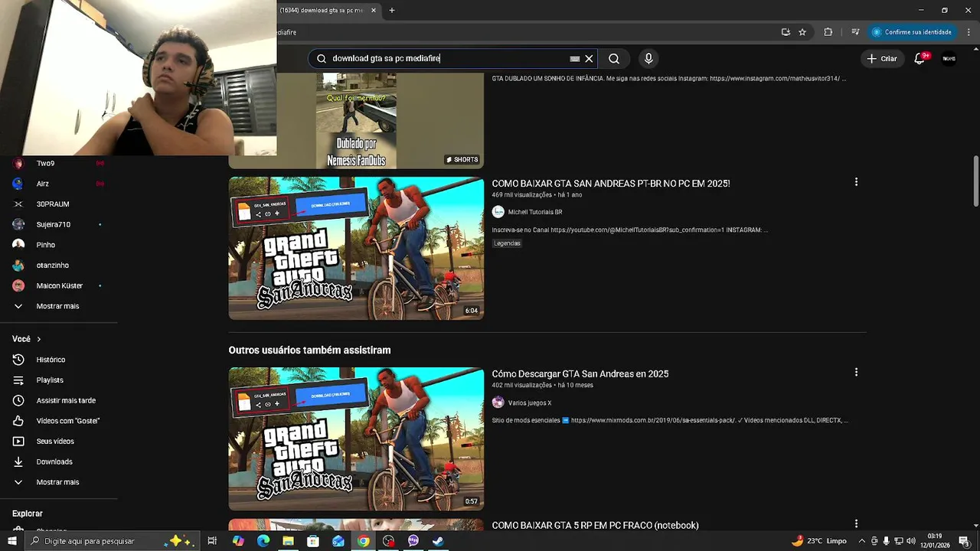
Task: Open the media control icon in Chrome toolbar
Action: (855, 32)
